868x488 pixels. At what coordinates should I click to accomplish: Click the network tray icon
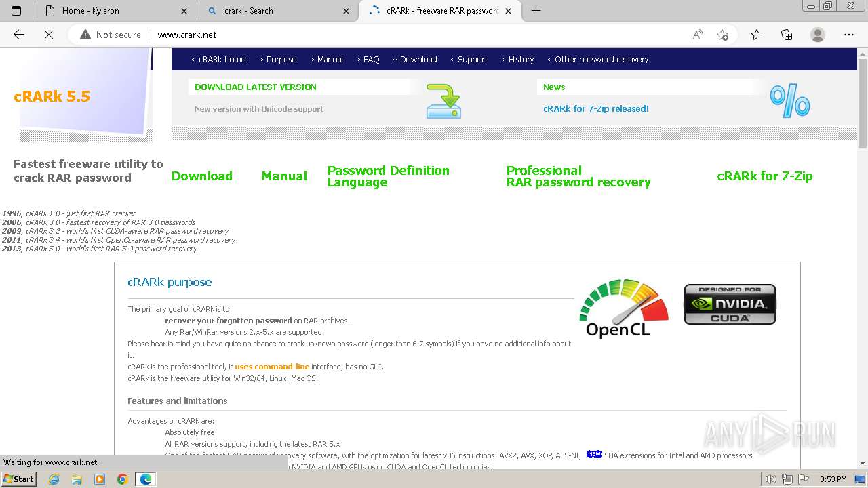coord(787,479)
